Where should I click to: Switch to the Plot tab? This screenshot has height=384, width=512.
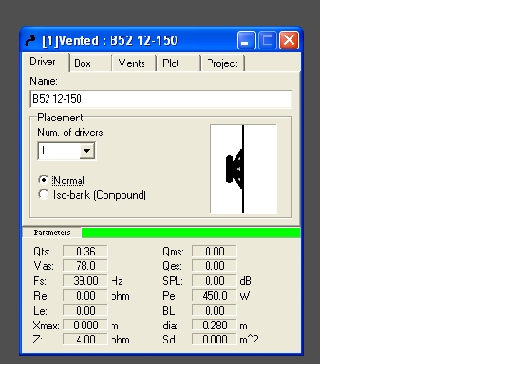[178, 63]
